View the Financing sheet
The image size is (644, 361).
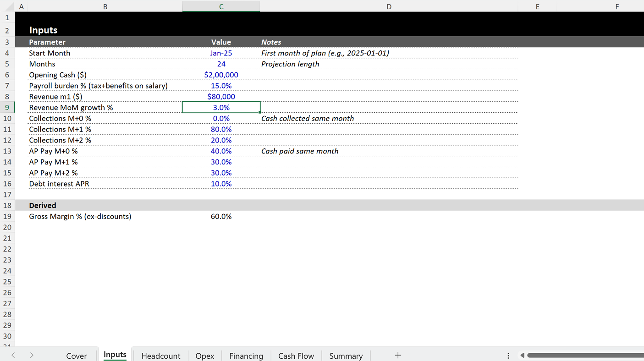click(x=246, y=356)
